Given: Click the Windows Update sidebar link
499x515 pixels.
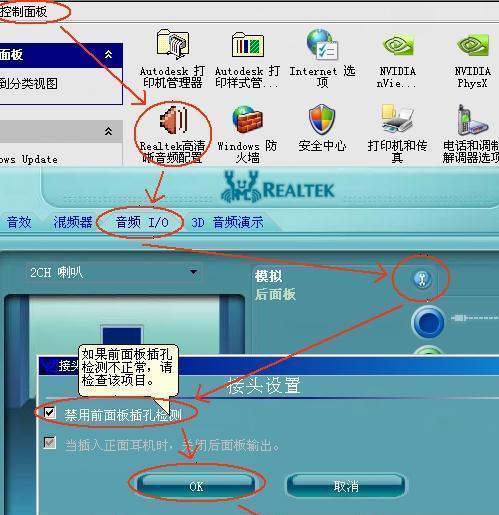Looking at the screenshot, I should coord(29,159).
